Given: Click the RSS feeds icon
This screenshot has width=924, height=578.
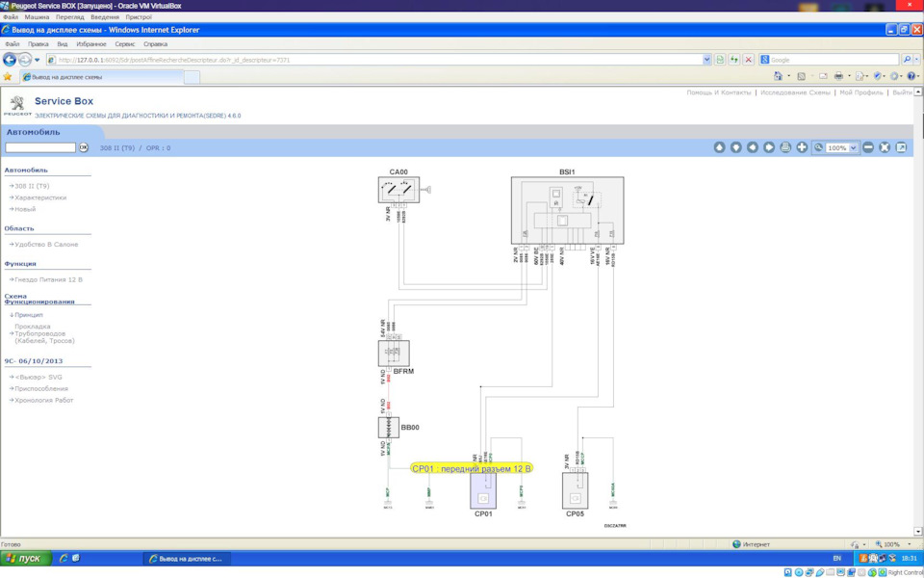Looking at the screenshot, I should (x=801, y=76).
